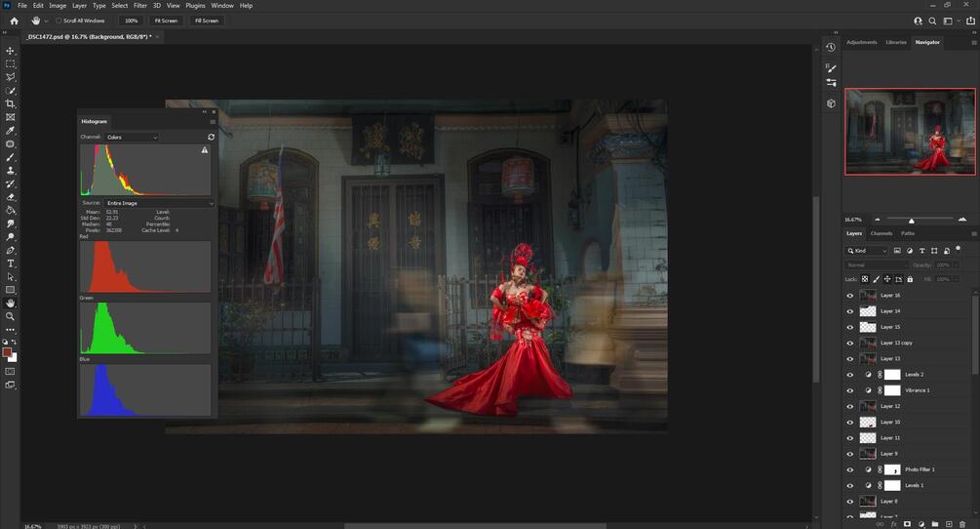Toggle Lock transparent pixels in Layers panel
980x529 pixels.
pos(865,279)
